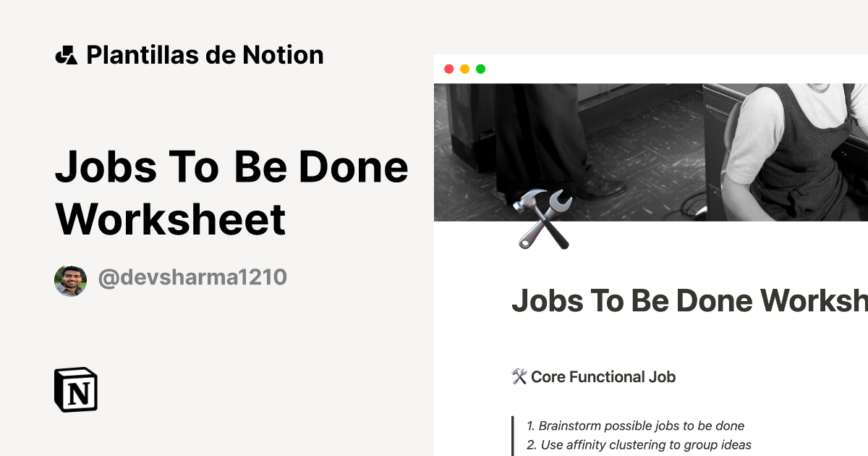Click the browser mockup title bar
The image size is (868, 456).
(x=651, y=68)
